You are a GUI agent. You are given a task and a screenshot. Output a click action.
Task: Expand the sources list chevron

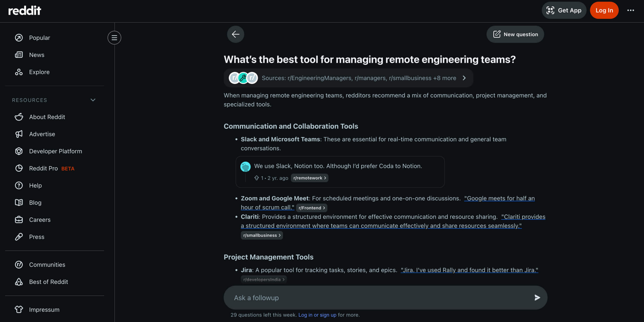[x=464, y=78]
